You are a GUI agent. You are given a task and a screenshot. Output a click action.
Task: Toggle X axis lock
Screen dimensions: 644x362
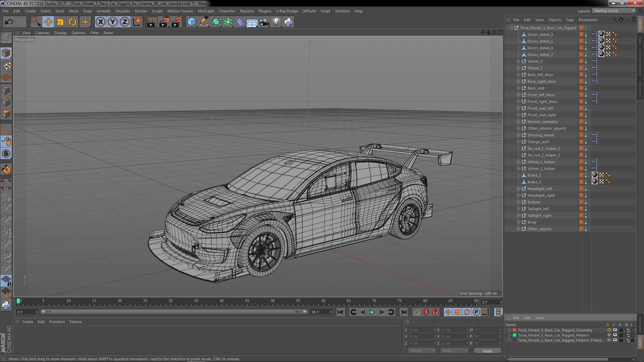(100, 22)
